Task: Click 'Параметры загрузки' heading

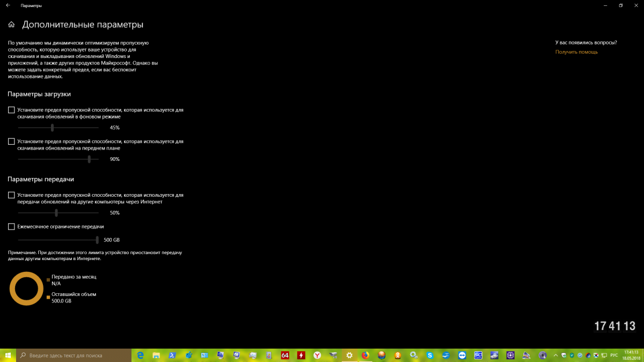Action: pos(39,94)
